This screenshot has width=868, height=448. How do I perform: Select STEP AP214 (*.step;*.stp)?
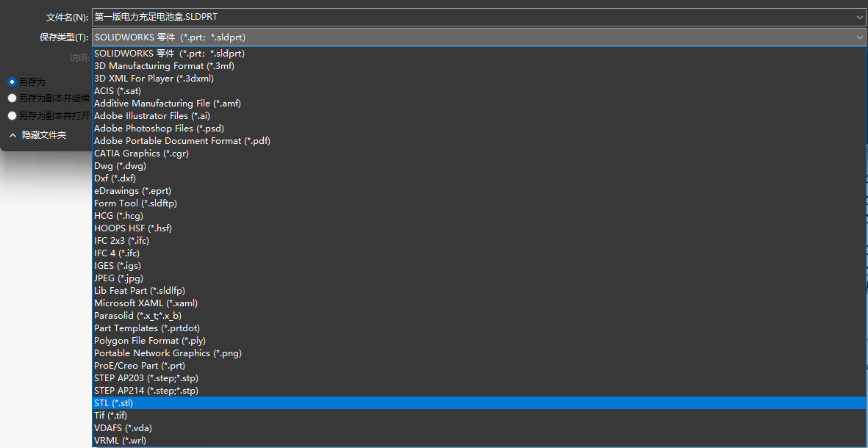479,391
